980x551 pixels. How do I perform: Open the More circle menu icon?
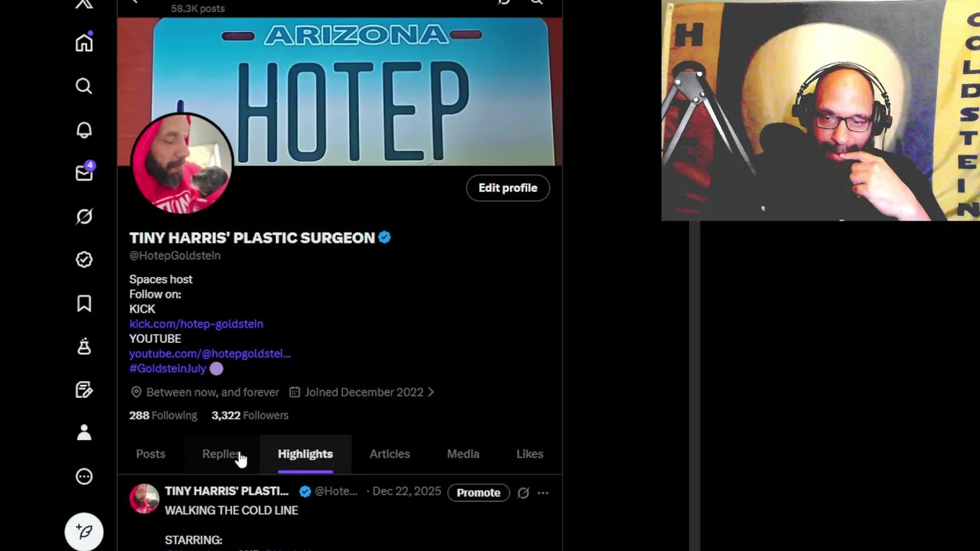(84, 477)
